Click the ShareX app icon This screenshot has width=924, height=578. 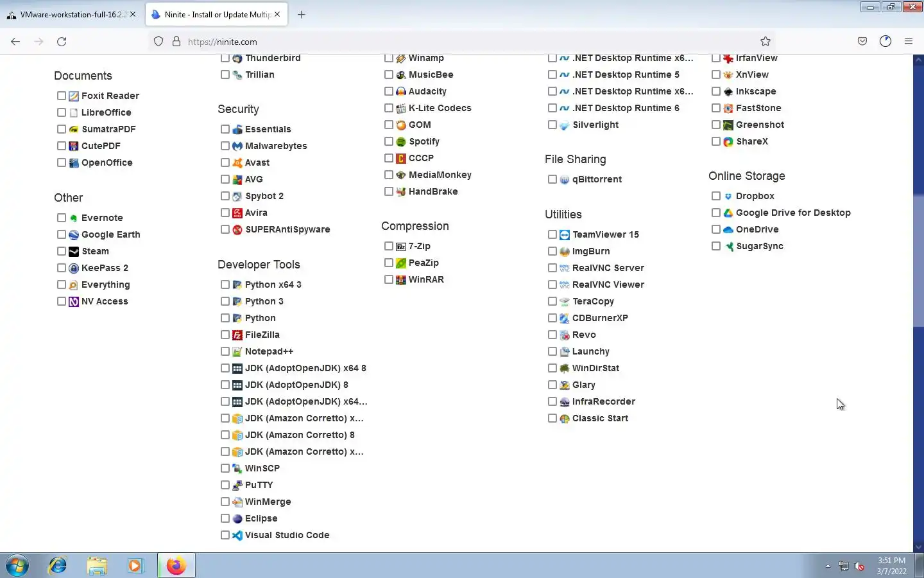(x=728, y=141)
